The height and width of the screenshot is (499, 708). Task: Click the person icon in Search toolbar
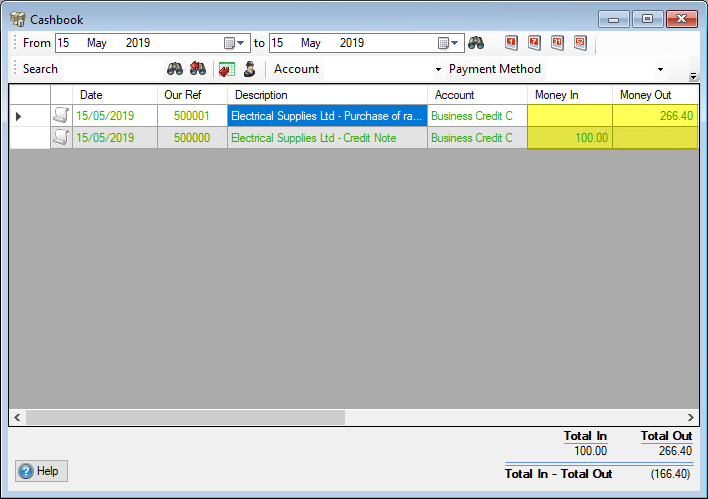point(249,69)
